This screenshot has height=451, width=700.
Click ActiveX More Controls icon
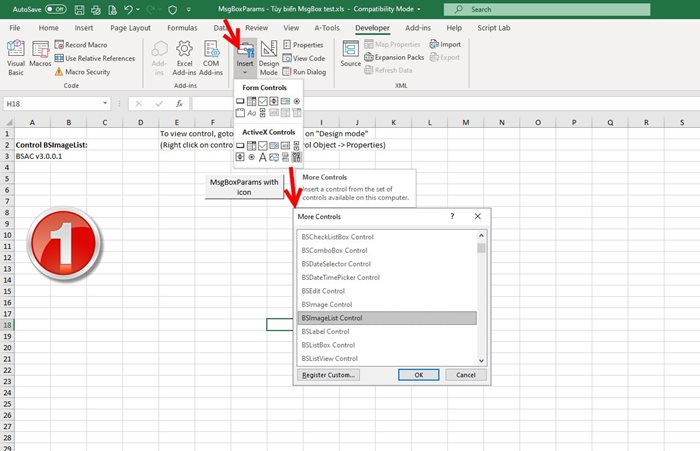coord(296,157)
